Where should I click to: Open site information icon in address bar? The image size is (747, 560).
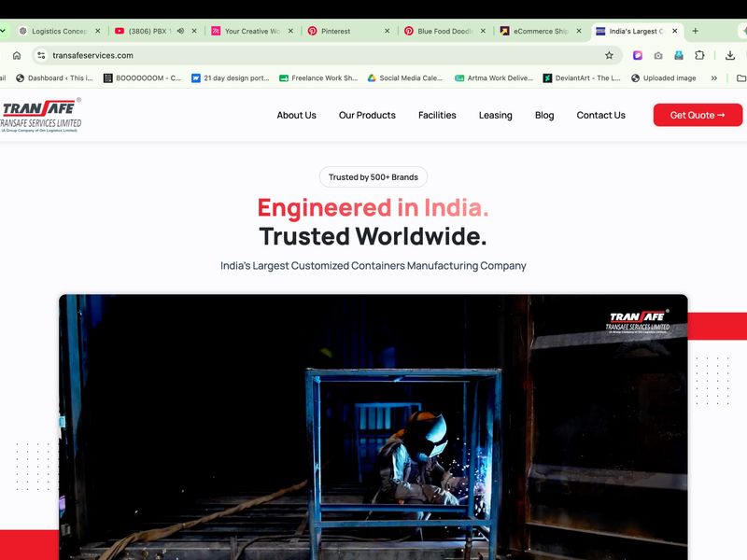point(41,55)
